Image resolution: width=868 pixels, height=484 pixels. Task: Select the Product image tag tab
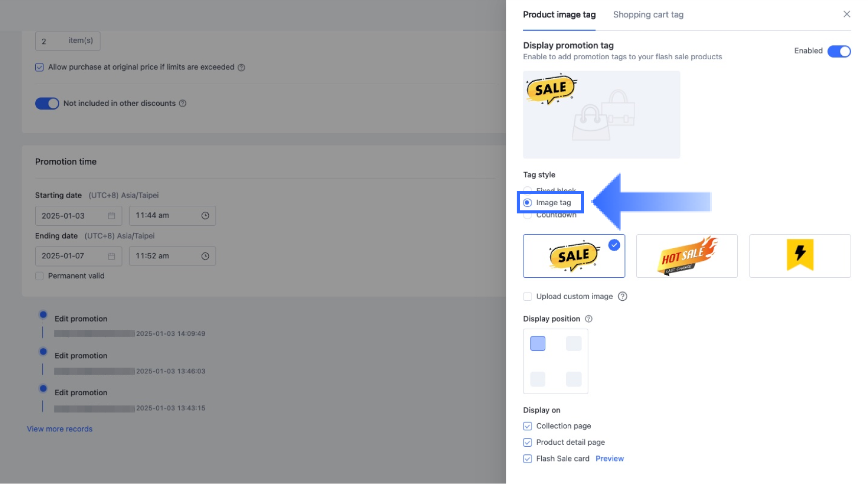click(559, 15)
